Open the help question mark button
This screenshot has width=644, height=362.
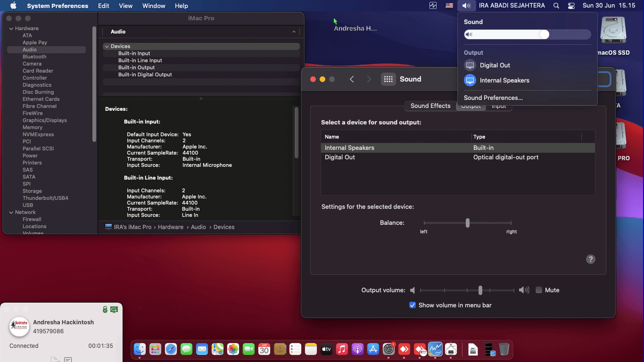[x=590, y=259]
